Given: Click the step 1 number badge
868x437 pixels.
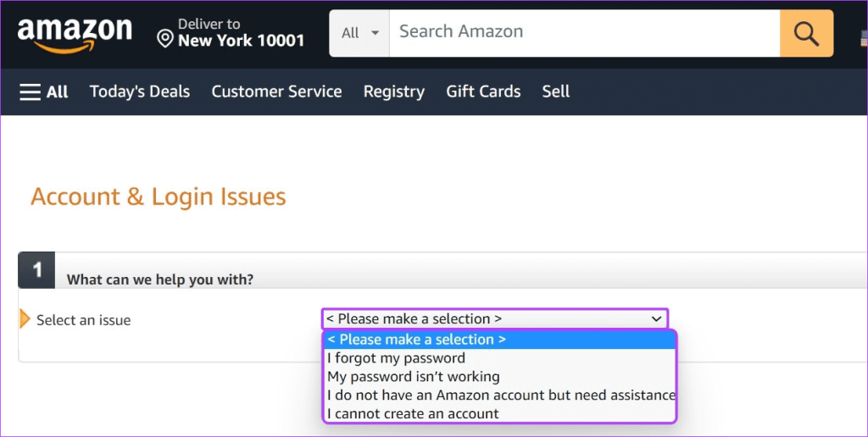Looking at the screenshot, I should click(x=37, y=270).
